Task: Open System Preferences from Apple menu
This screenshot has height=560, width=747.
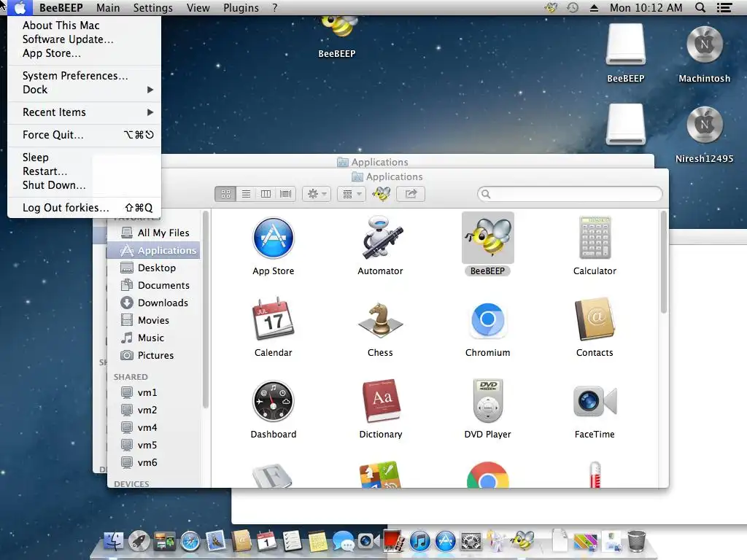Action: coord(85,76)
